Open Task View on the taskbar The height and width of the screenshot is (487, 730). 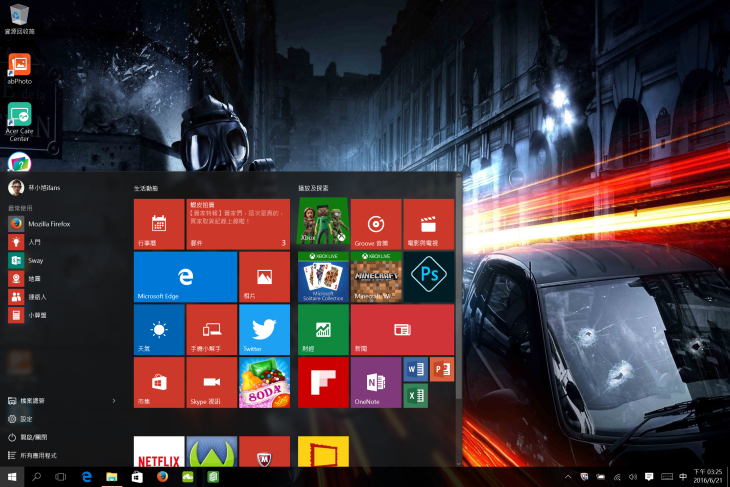(x=61, y=477)
